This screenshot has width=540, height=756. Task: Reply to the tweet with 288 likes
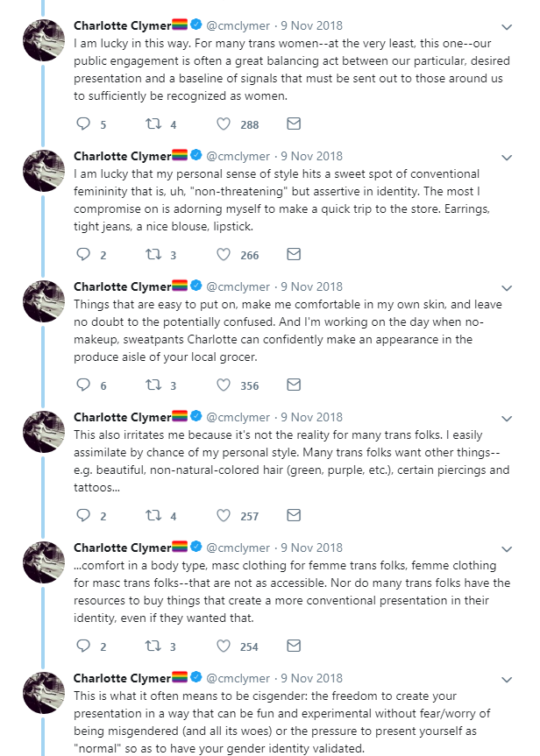tap(83, 124)
